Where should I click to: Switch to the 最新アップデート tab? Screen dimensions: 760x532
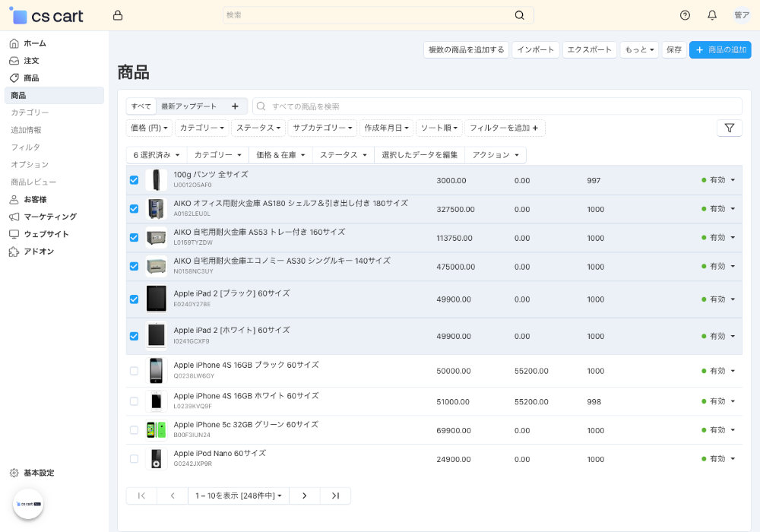(x=188, y=106)
